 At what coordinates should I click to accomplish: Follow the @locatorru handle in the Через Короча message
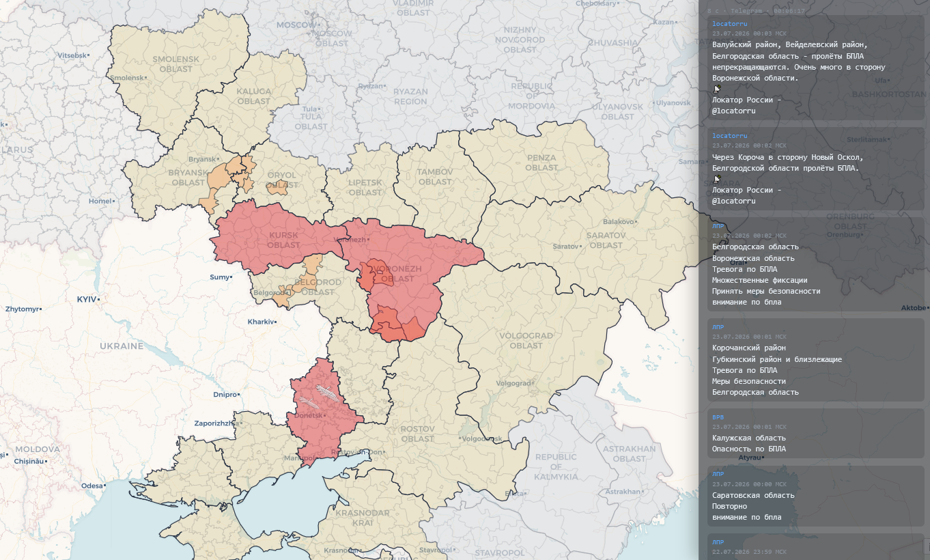[x=735, y=201]
